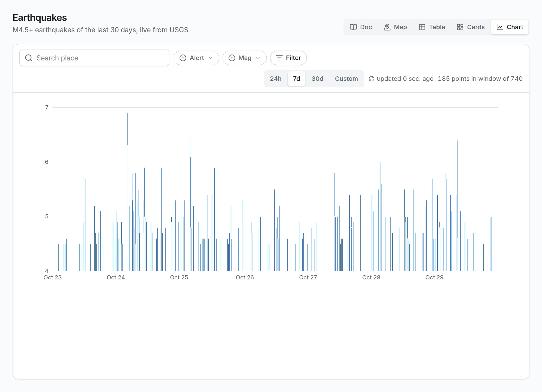Click the y-axis label 5
Screen dimensions: 542x392
[x=47, y=216]
